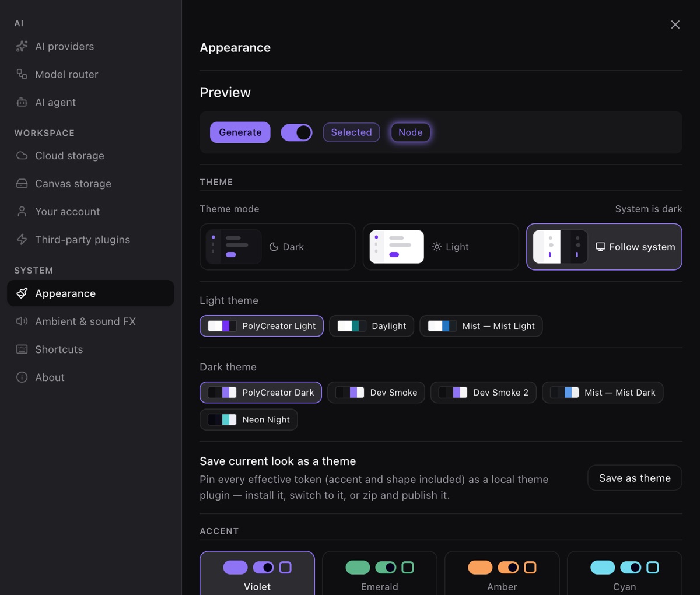Click the Third-party plugins lightning icon
Viewport: 700px width, 595px height.
pos(22,240)
